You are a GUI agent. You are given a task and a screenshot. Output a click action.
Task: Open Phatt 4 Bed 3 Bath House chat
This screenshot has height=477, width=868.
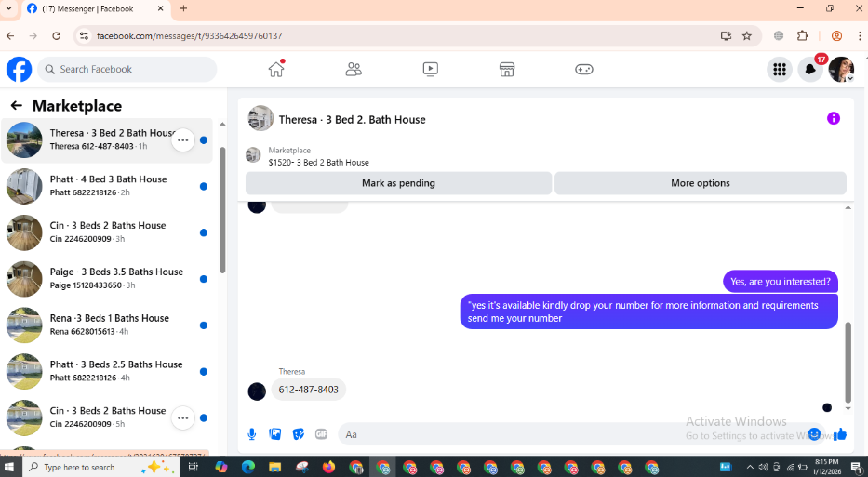coord(107,187)
